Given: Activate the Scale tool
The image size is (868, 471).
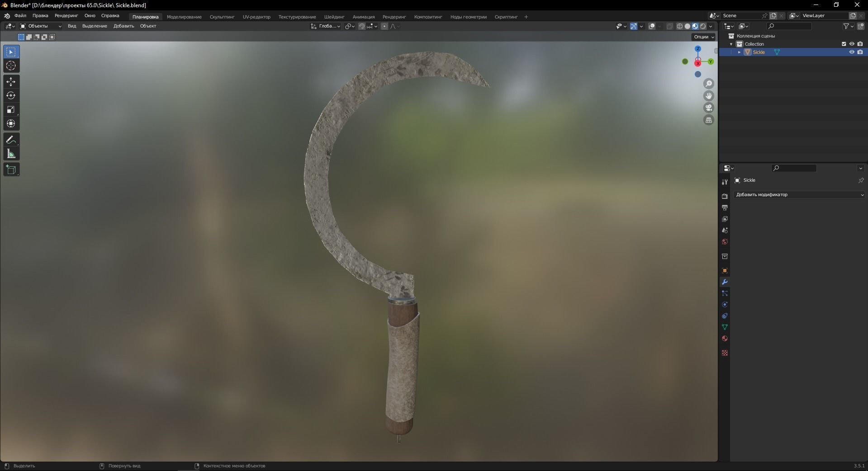Looking at the screenshot, I should (x=11, y=109).
